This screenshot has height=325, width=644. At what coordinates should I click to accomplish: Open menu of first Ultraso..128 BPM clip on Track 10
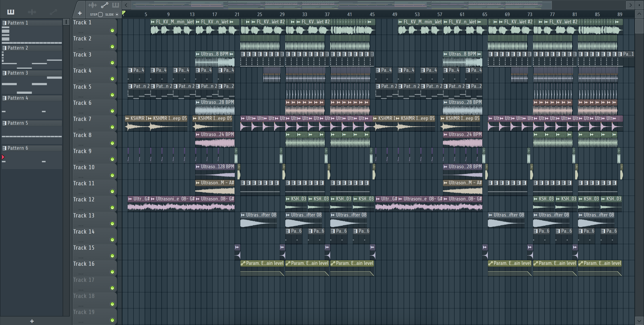[x=198, y=167]
